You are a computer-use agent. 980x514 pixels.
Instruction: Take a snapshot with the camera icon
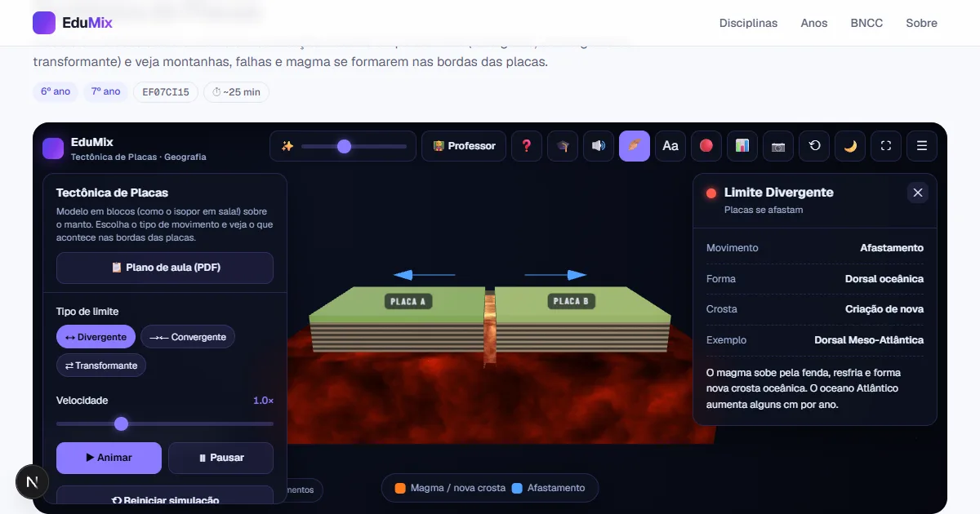(x=778, y=146)
